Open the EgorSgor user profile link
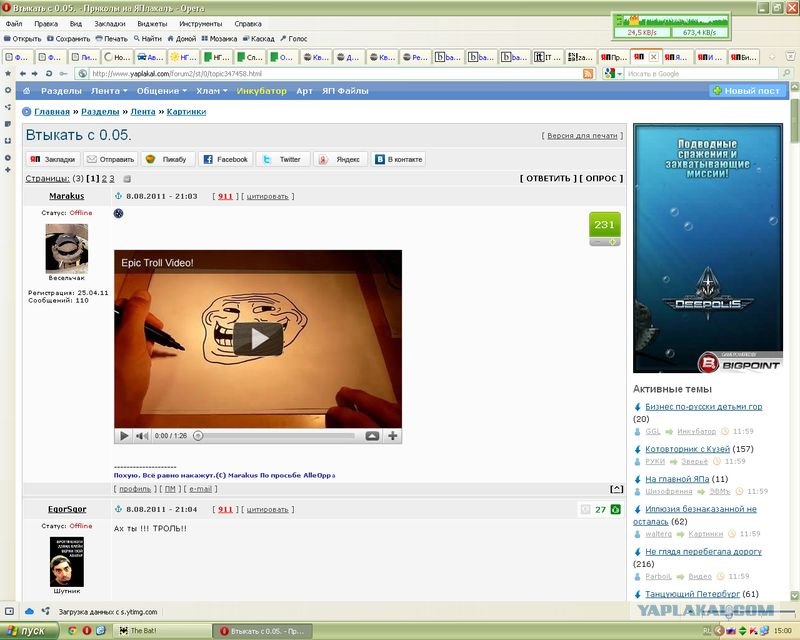 click(x=67, y=509)
